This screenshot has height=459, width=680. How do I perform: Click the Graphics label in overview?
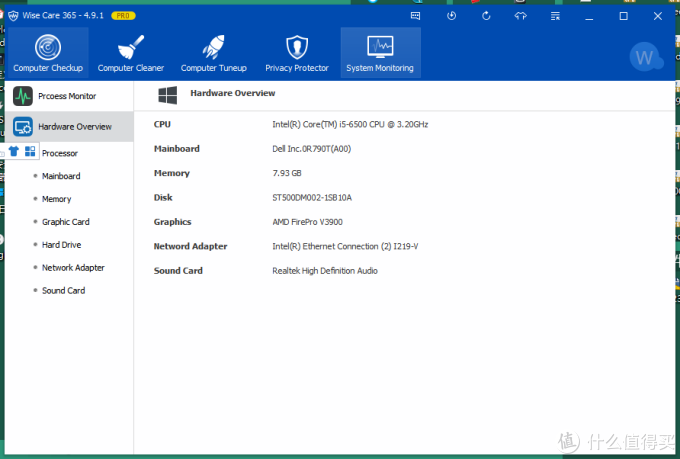[172, 222]
